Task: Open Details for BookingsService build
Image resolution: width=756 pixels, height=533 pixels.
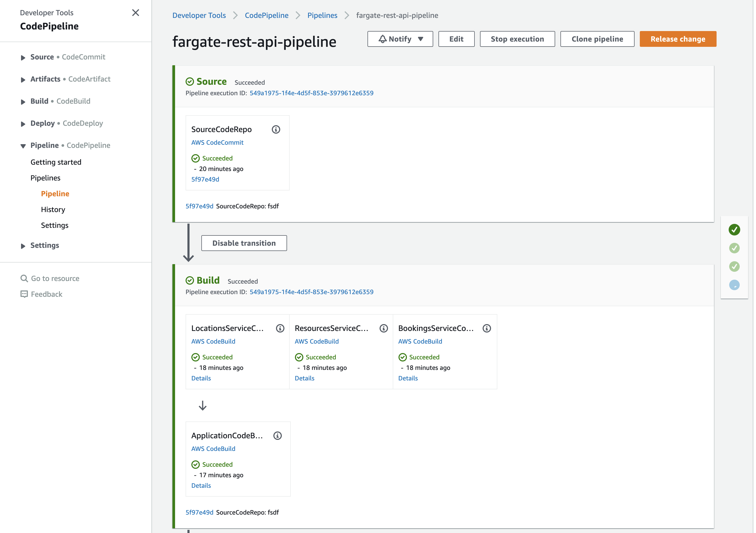Action: click(x=408, y=378)
